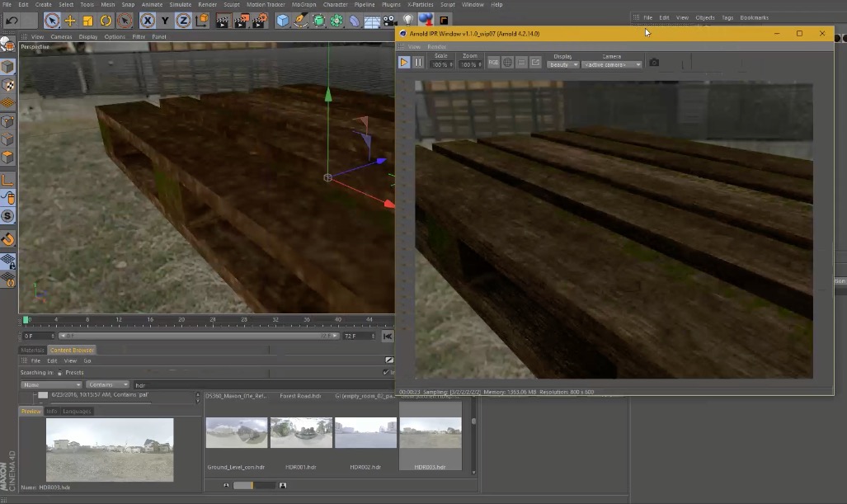Click the camera snapshot icon in Arnold IPR

(x=652, y=62)
